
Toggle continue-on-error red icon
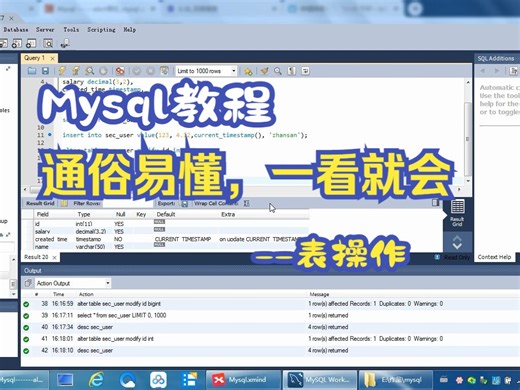(x=120, y=71)
